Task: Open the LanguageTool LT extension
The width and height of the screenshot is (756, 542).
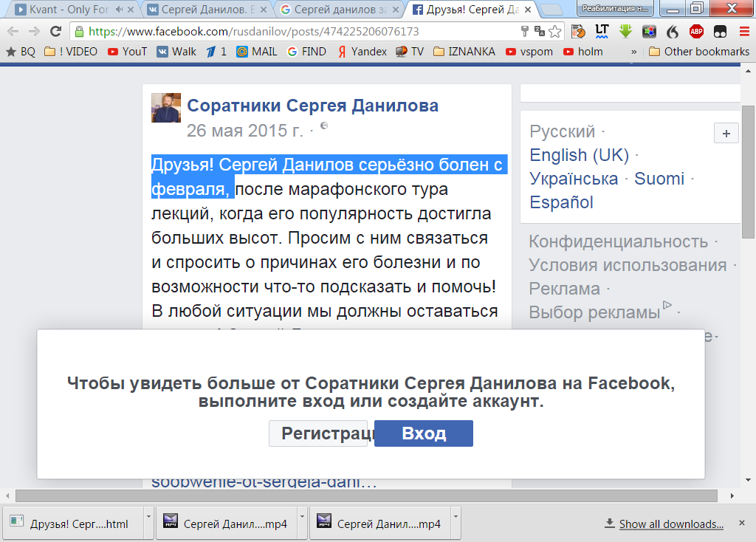Action: point(602,32)
